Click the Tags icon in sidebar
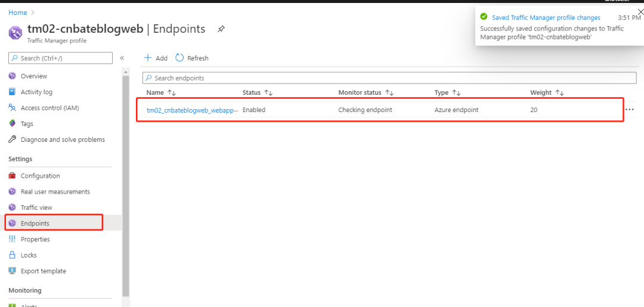644x307 pixels. pyautogui.click(x=13, y=123)
